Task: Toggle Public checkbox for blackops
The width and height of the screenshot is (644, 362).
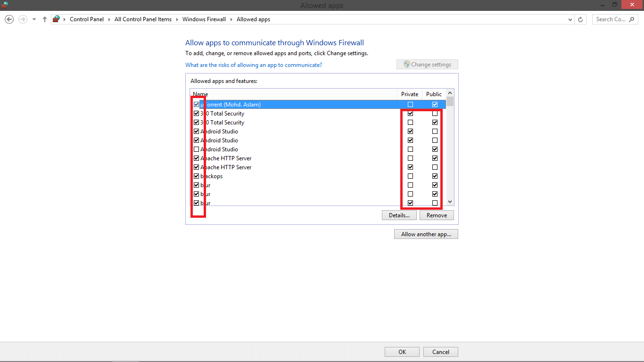Action: pyautogui.click(x=435, y=176)
